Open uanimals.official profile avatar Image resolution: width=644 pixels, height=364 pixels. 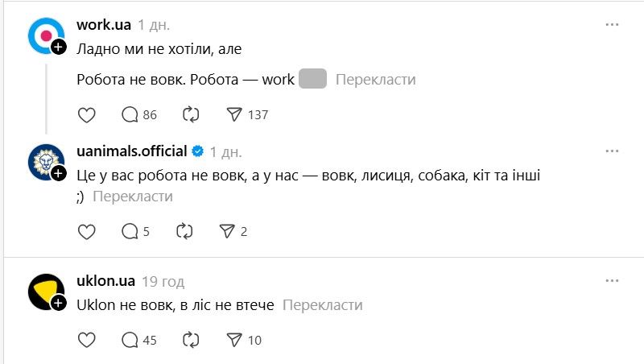46,163
